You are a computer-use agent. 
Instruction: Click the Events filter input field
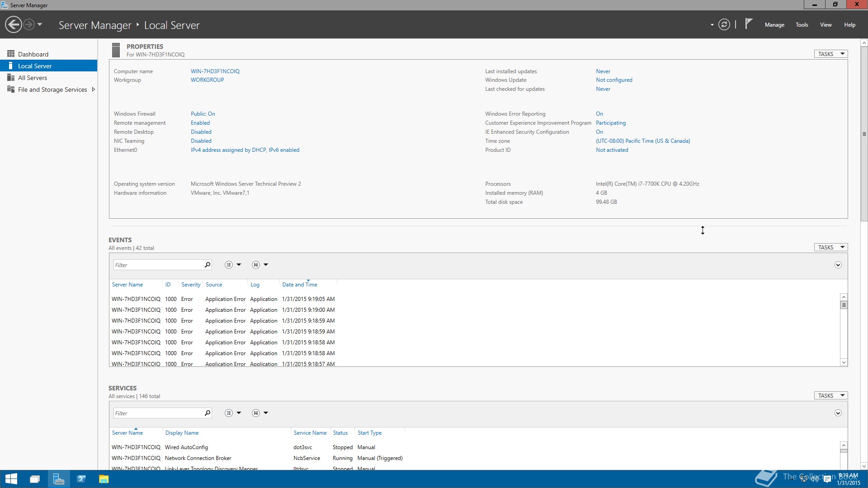[x=158, y=265]
